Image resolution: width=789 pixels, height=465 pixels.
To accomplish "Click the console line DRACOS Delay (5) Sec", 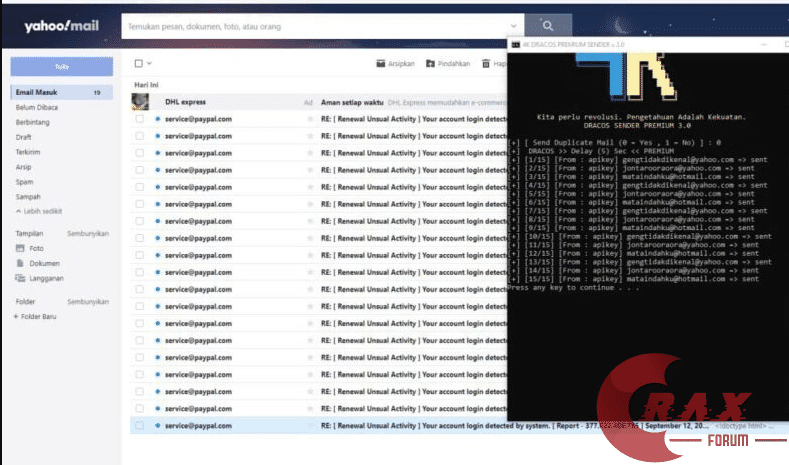I will coord(591,151).
